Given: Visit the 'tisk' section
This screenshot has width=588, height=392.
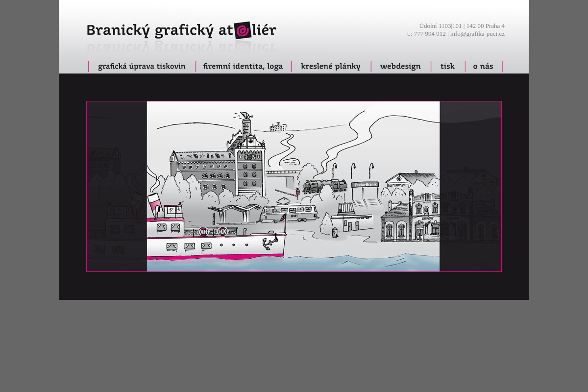Looking at the screenshot, I should click(447, 66).
